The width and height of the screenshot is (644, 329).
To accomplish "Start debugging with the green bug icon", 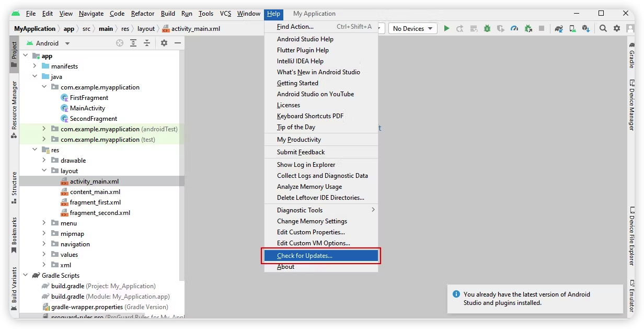I will click(487, 29).
